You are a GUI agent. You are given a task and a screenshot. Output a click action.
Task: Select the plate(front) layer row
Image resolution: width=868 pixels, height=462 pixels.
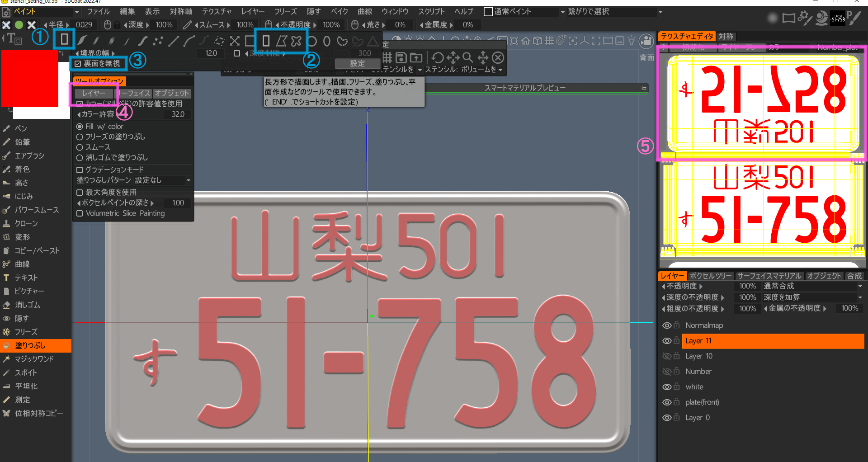tap(773, 402)
